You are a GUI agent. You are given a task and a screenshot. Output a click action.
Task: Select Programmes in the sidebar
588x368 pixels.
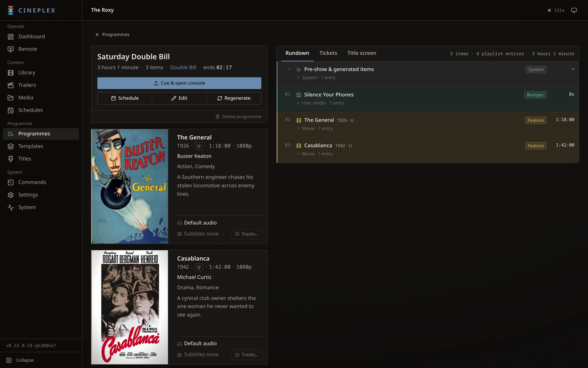click(x=41, y=134)
